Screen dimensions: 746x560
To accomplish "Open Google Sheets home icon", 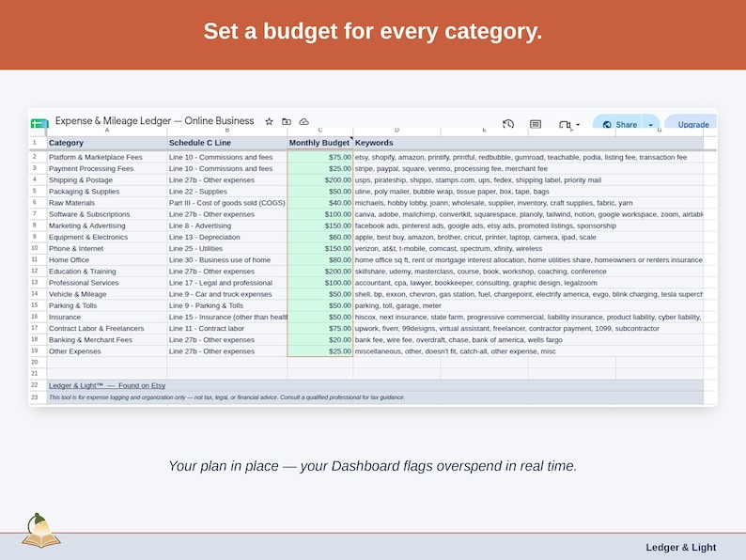I will pyautogui.click(x=39, y=124).
